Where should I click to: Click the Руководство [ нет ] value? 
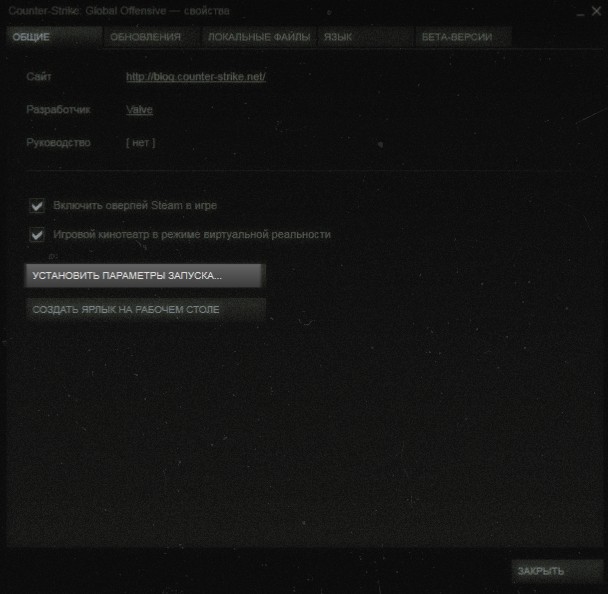coord(140,143)
